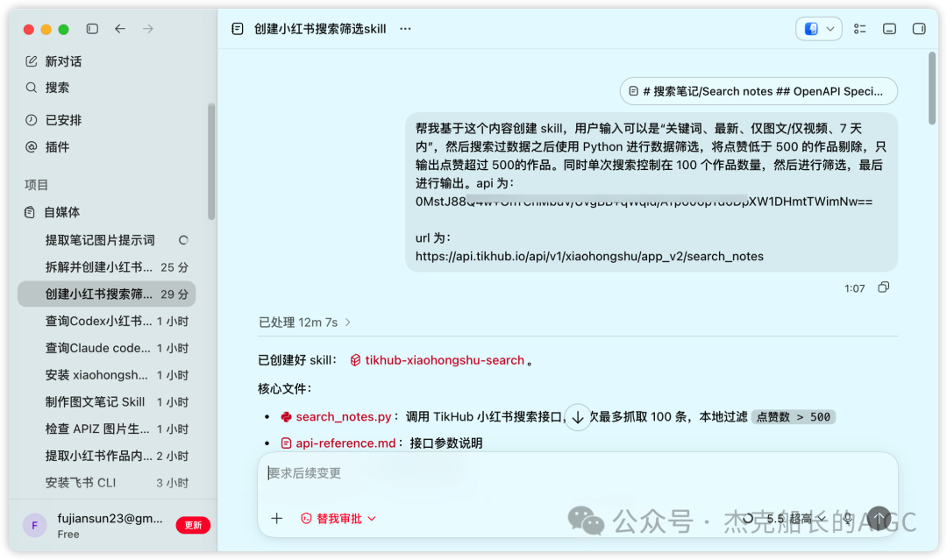This screenshot has width=947, height=560.
Task: Open the task list icon in header
Action: point(860,28)
